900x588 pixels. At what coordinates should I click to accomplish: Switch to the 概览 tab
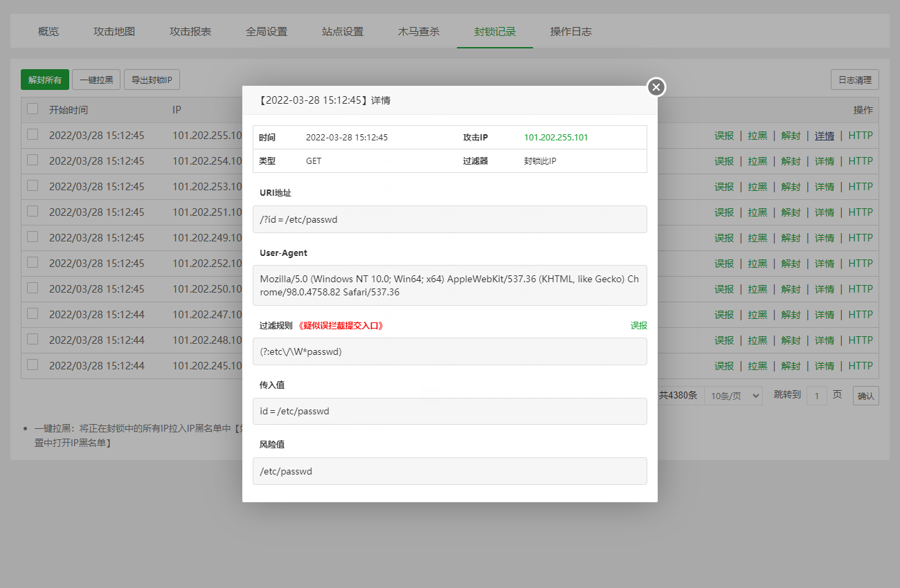[x=48, y=31]
